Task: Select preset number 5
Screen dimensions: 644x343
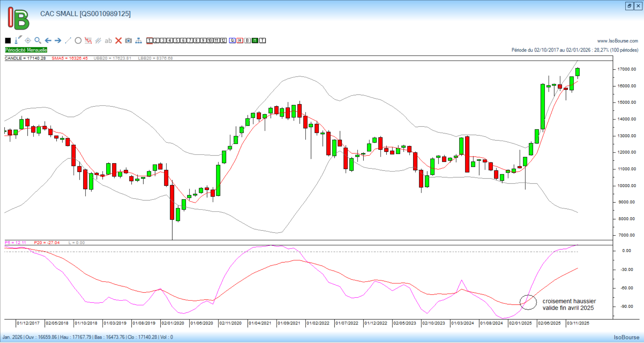Action: tap(176, 41)
